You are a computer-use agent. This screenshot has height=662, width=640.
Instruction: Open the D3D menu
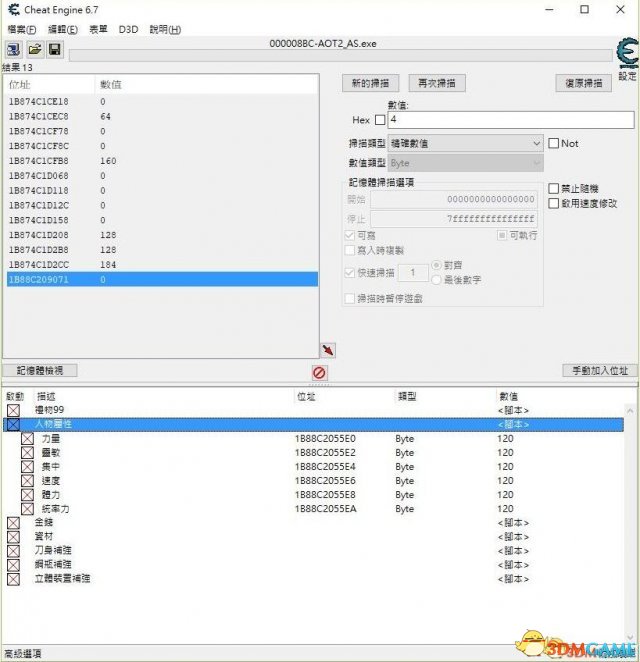pyautogui.click(x=128, y=30)
